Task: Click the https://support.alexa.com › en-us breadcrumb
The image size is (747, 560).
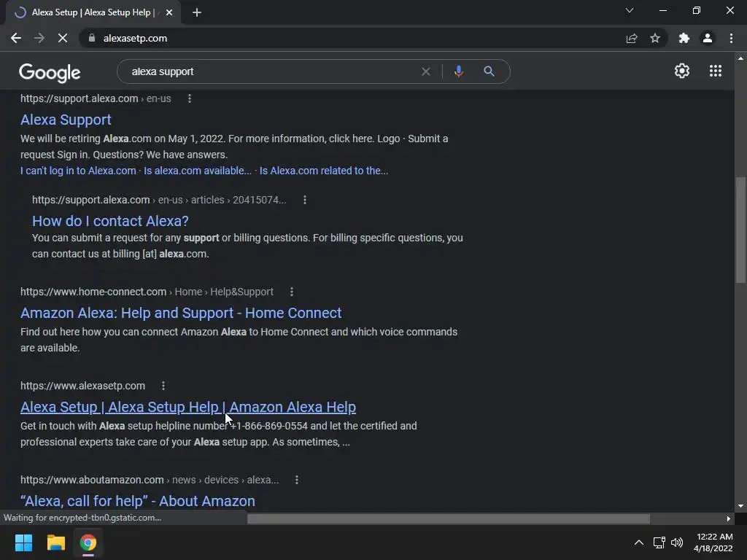Action: point(96,98)
